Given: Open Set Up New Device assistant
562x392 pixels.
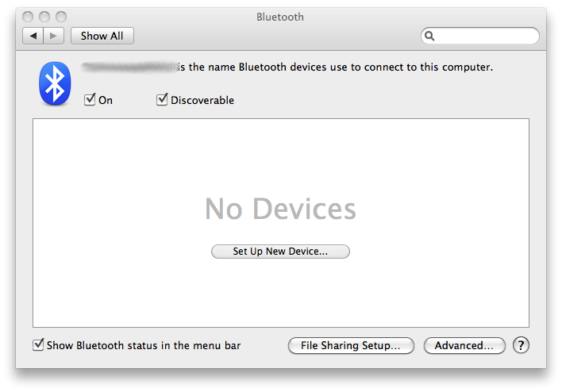Looking at the screenshot, I should tap(280, 252).
